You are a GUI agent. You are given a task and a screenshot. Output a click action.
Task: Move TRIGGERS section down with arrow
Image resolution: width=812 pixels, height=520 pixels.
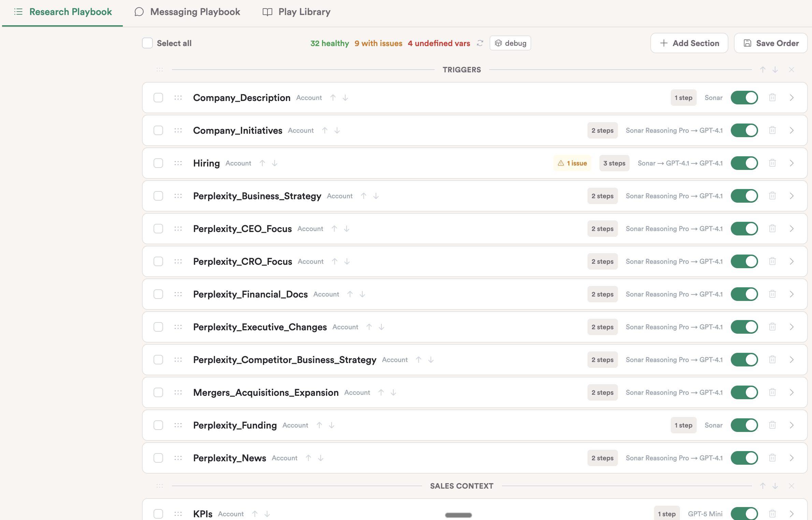tap(775, 70)
